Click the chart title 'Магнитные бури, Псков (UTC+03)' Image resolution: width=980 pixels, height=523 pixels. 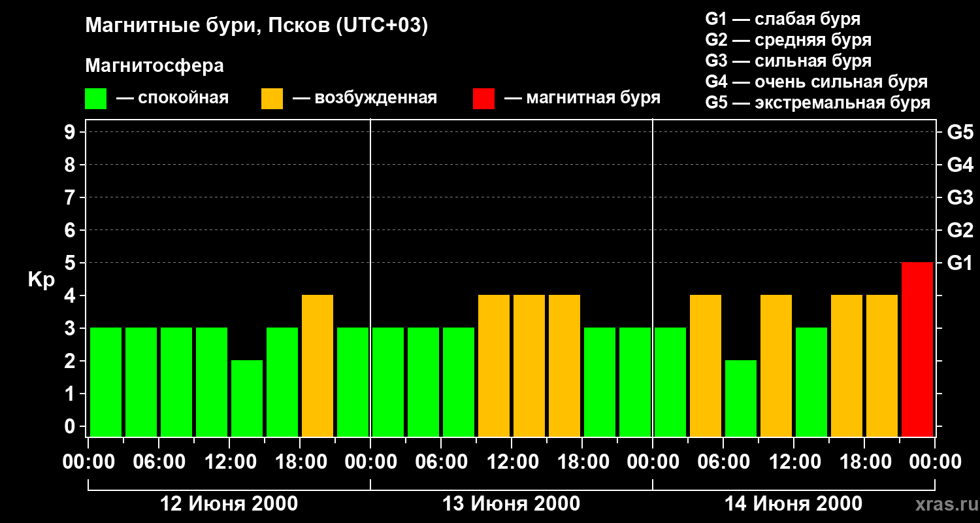[x=257, y=27]
